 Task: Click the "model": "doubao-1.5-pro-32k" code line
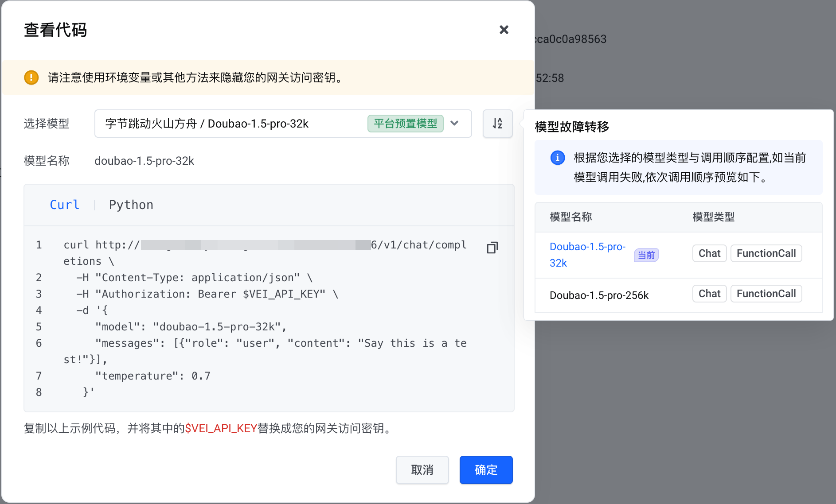click(x=191, y=327)
